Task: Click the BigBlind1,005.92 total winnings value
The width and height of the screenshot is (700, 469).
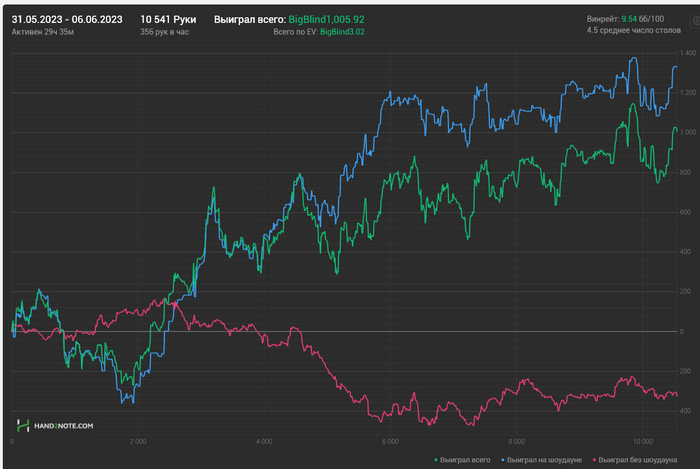Action: tap(325, 19)
